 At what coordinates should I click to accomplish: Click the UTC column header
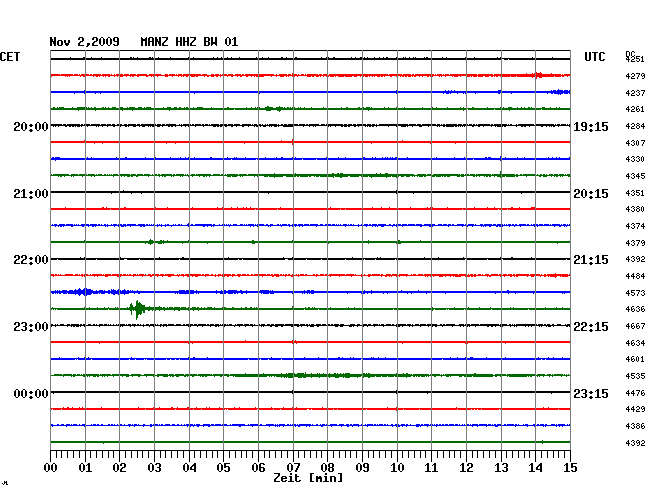[595, 57]
